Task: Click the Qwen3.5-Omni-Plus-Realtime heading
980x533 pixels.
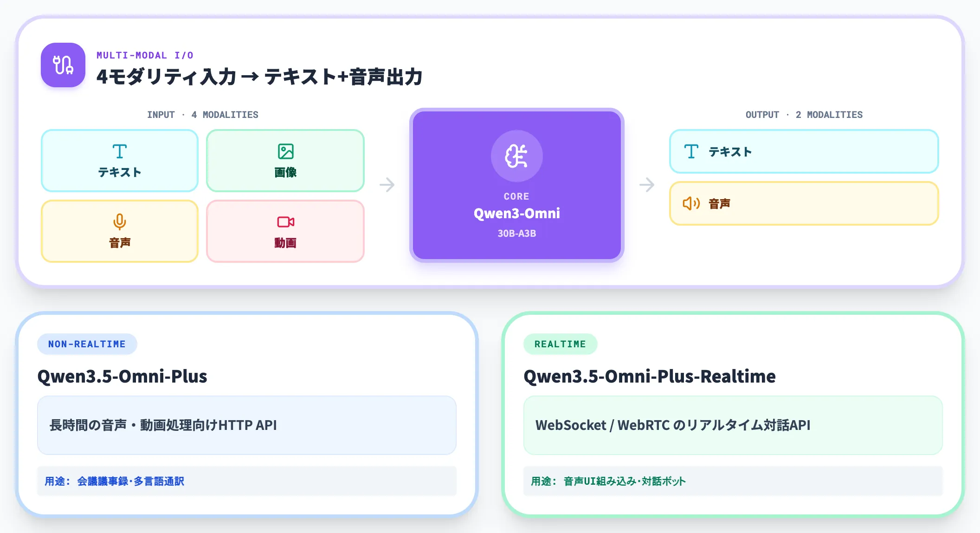Action: point(650,376)
